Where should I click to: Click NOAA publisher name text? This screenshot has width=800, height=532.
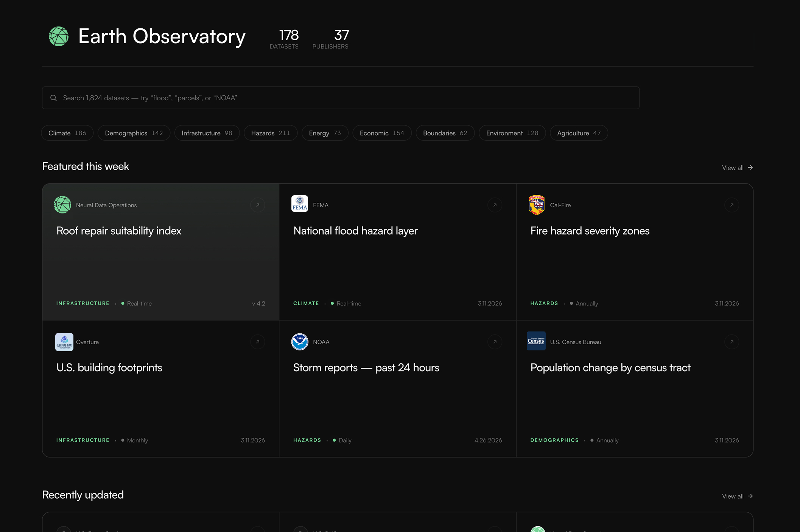321,342
